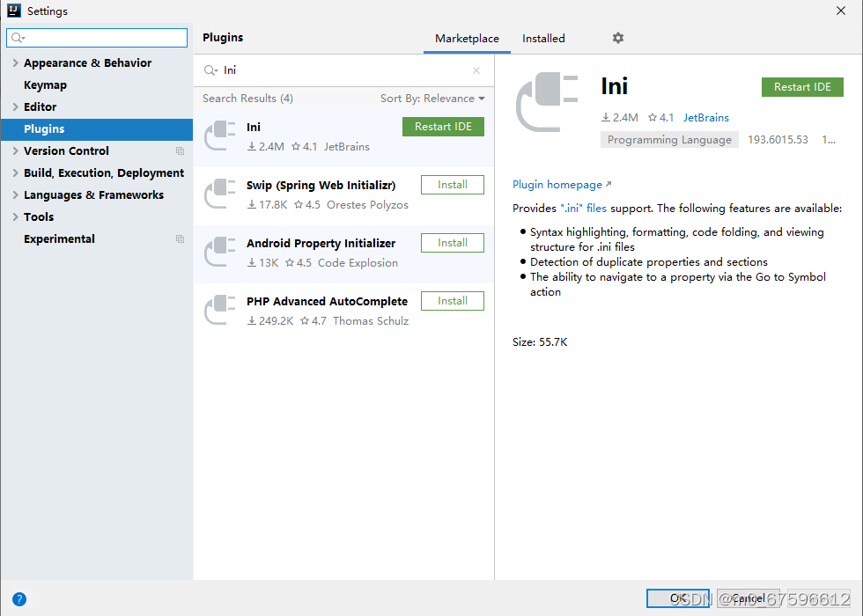Viewport: 863px width, 616px height.
Task: Click project-level icon beside Experimental
Action: coord(180,238)
